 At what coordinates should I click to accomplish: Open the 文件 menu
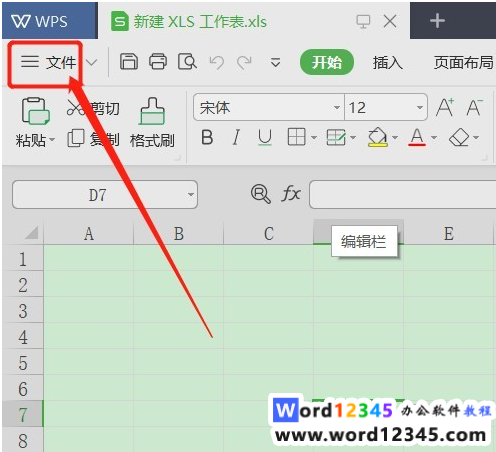click(x=49, y=62)
